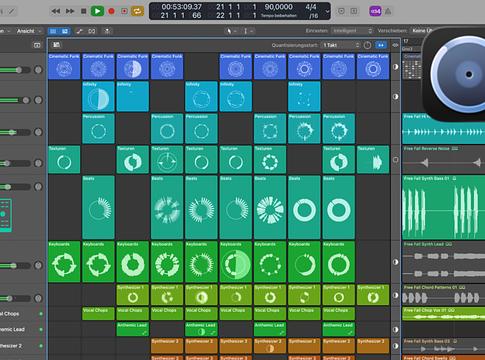Screen dimensions: 485x360
Task: Select the Free Fall Reverse Noise region
Action: [443, 159]
